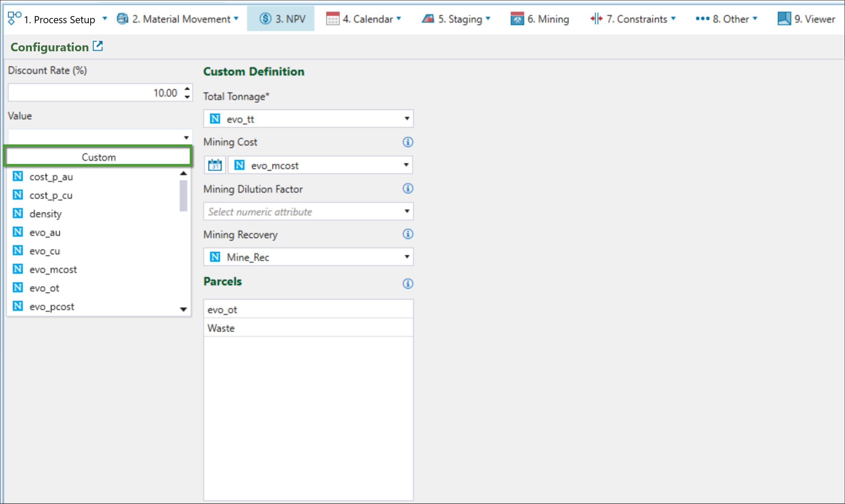
Task: Open the Mining Dilution Factor dropdown
Action: pos(407,211)
